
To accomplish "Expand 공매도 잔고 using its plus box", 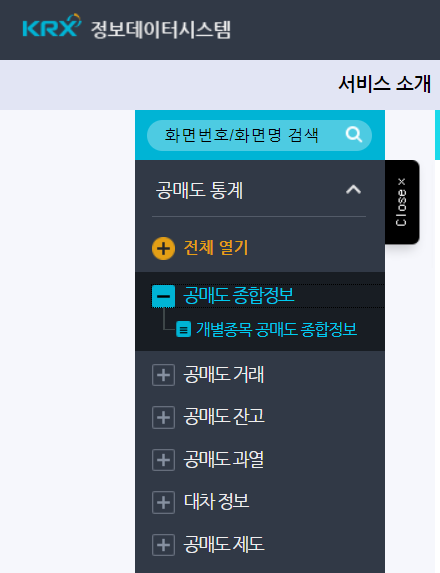I will (x=163, y=417).
